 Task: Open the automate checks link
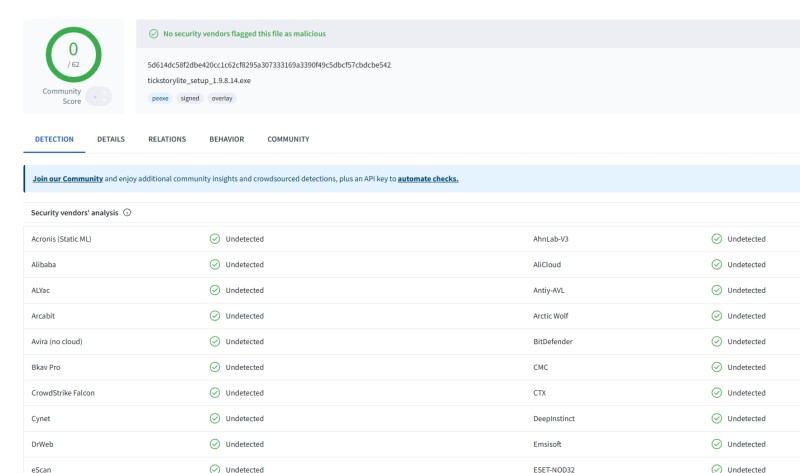pos(428,179)
